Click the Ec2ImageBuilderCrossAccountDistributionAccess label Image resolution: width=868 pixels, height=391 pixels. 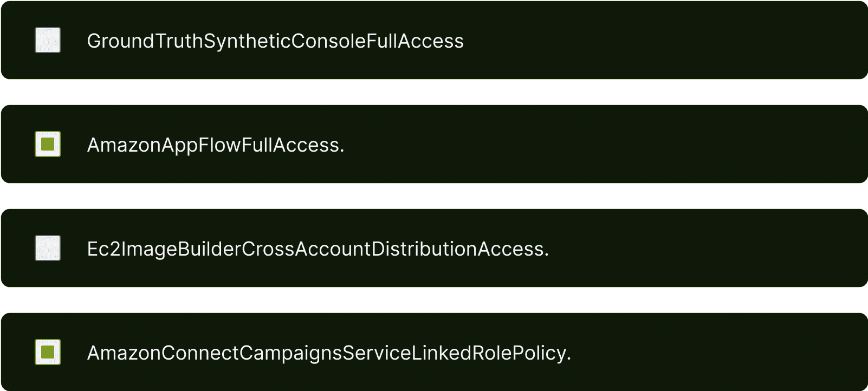[318, 247]
